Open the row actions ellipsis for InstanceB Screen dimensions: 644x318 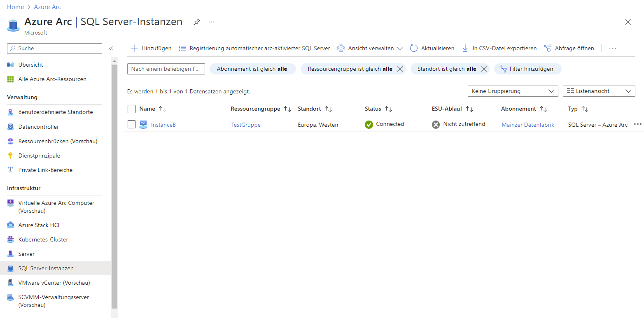[x=638, y=124]
